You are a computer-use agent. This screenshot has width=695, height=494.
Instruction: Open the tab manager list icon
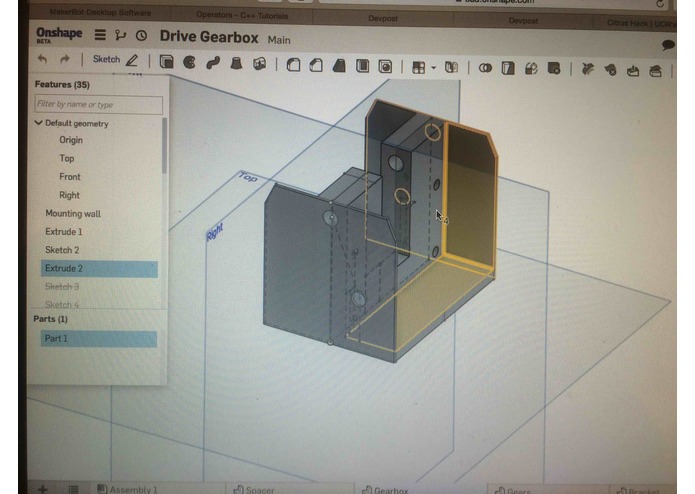coord(74,489)
